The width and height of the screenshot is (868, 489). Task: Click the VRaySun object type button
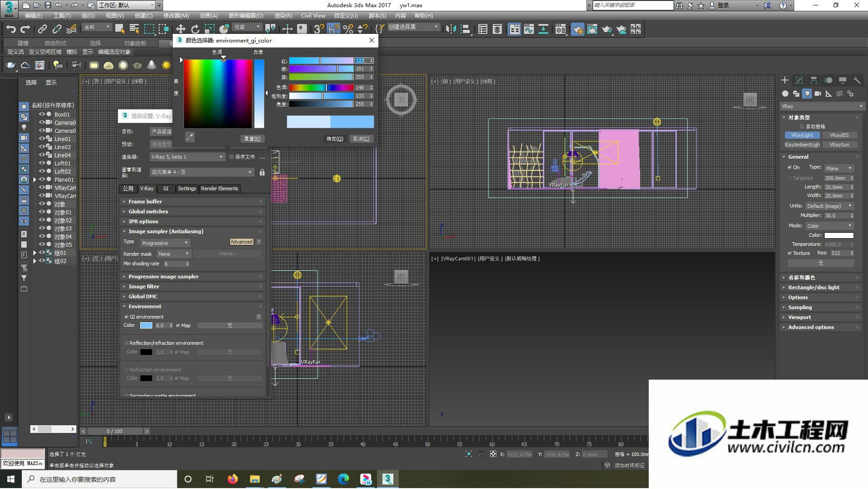pyautogui.click(x=839, y=145)
